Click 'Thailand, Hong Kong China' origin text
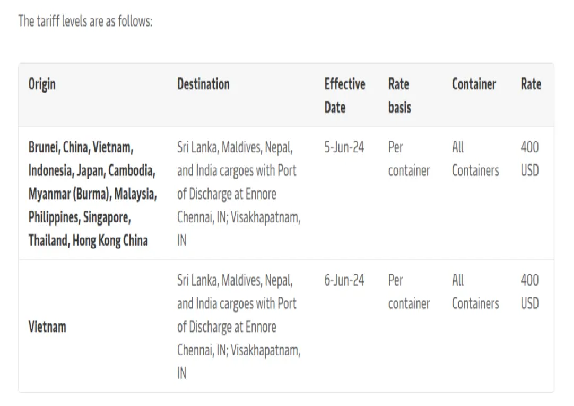This screenshot has height=406, width=574. 88,241
